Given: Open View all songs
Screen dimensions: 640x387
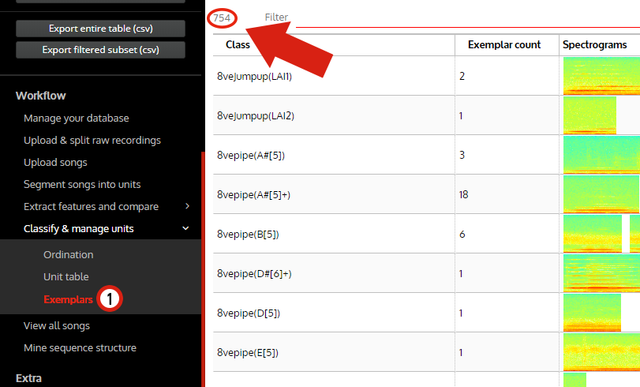Looking at the screenshot, I should pos(57,326).
